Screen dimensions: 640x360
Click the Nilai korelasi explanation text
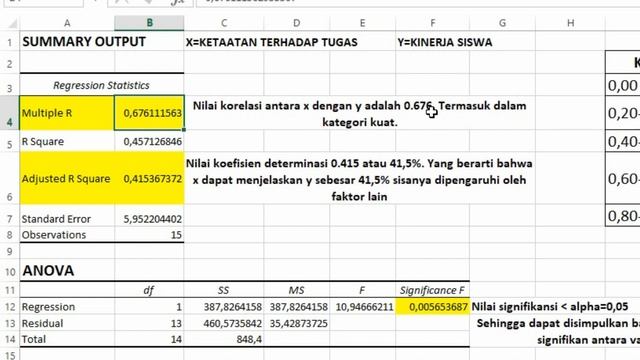pos(360,113)
